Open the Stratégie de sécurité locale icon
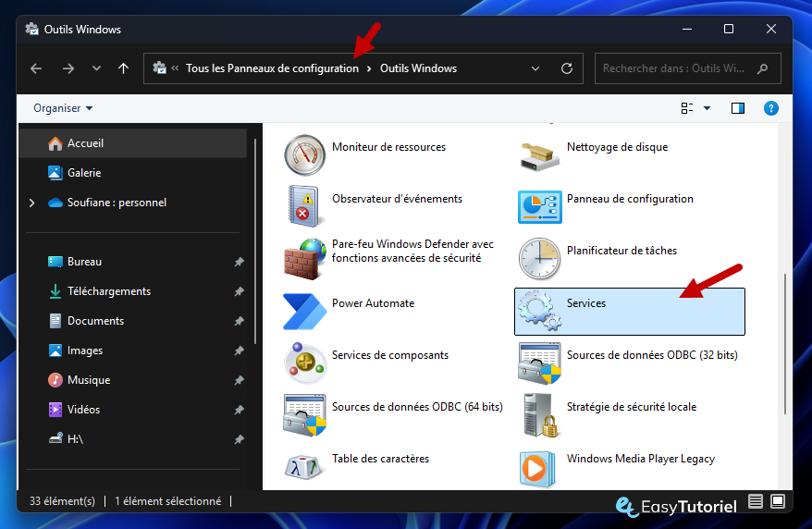Viewport: 812px width, 529px height. click(x=541, y=415)
